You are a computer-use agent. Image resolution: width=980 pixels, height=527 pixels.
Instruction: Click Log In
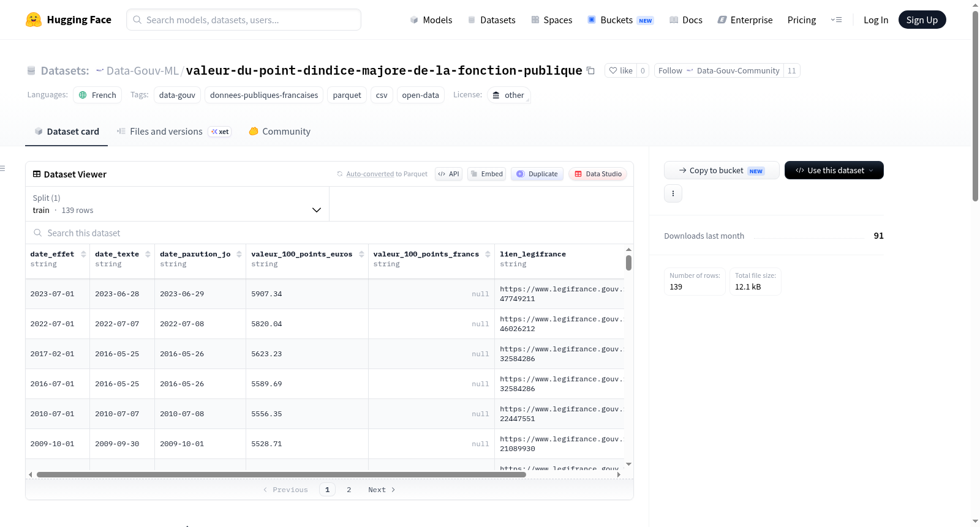point(875,20)
